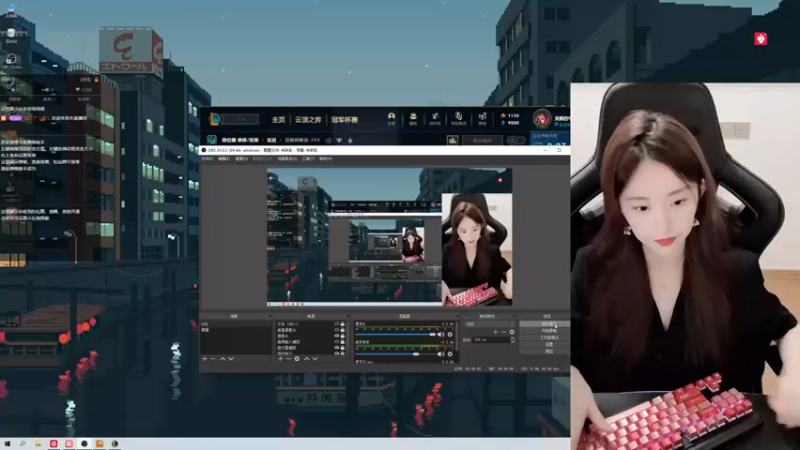Pop out the Scene Transitions dock header icon
Image resolution: width=800 pixels, height=450 pixels.
(514, 316)
